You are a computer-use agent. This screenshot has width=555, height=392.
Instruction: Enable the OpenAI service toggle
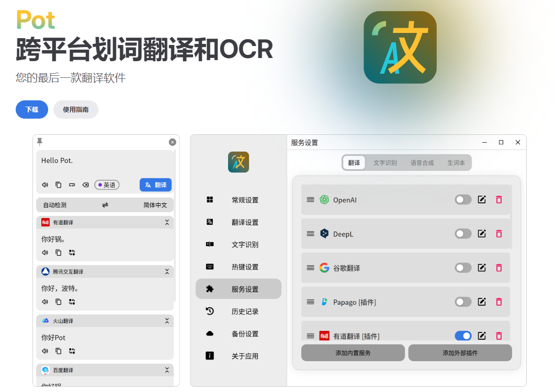point(463,200)
